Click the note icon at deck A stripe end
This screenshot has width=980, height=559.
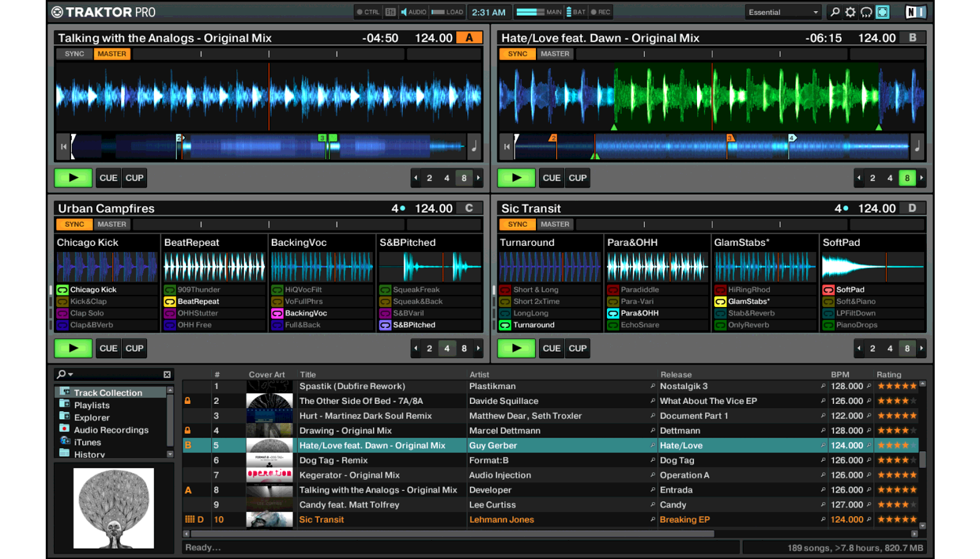pos(474,146)
